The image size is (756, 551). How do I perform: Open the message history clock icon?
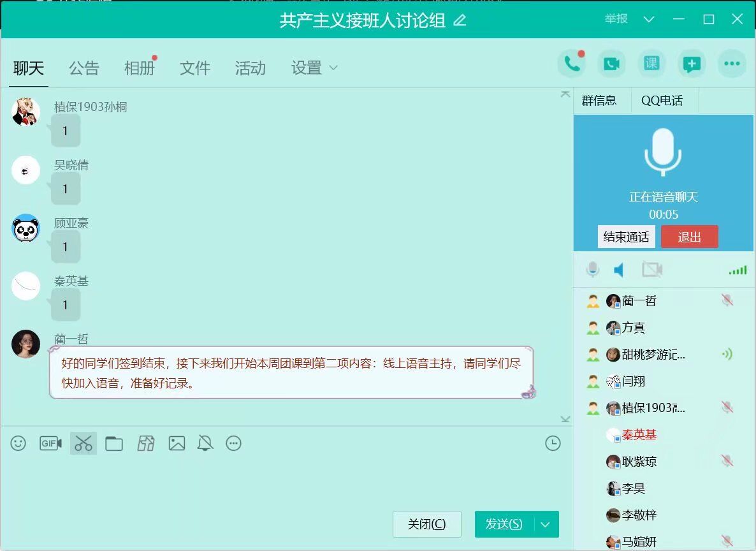[x=553, y=443]
